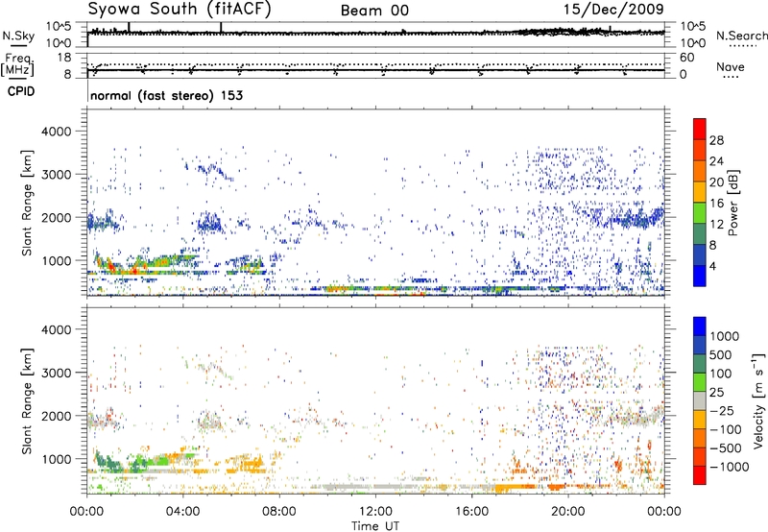Click the '500' Velocity colorbar label
Image resolution: width=768 pixels, height=532 pixels.
pos(723,355)
